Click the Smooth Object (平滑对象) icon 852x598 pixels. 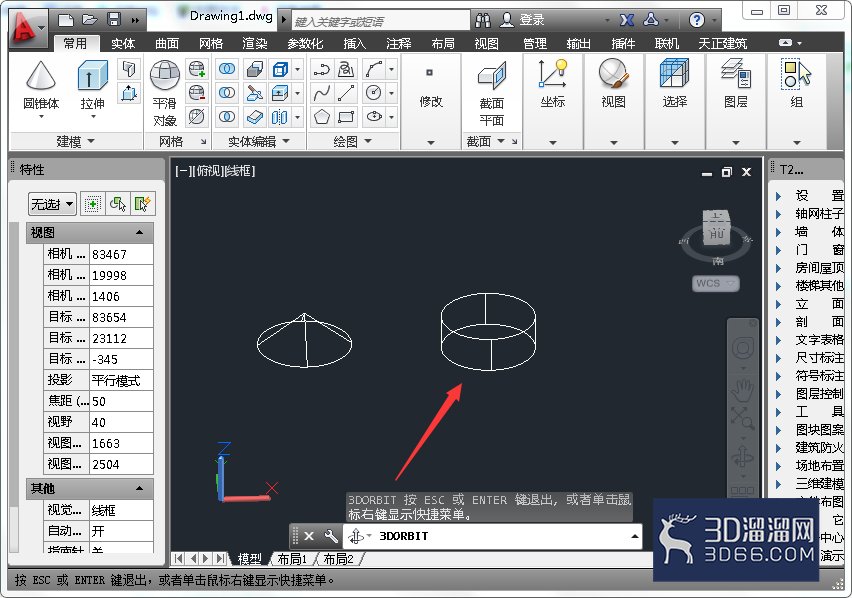(165, 75)
